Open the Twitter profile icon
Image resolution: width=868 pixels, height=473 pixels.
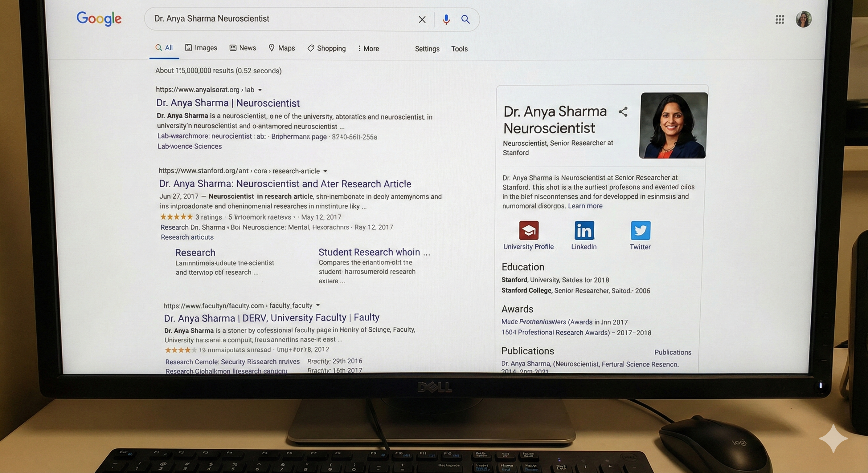(x=640, y=231)
